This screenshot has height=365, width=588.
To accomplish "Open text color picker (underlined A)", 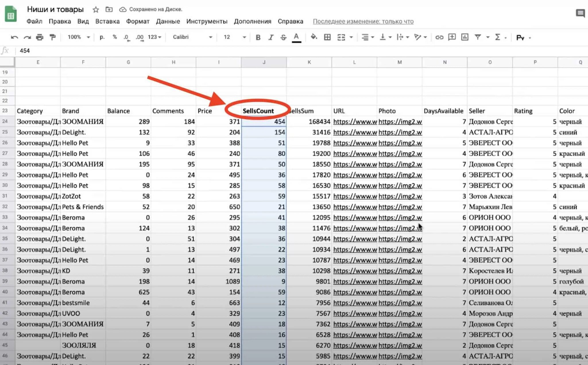I will click(296, 37).
